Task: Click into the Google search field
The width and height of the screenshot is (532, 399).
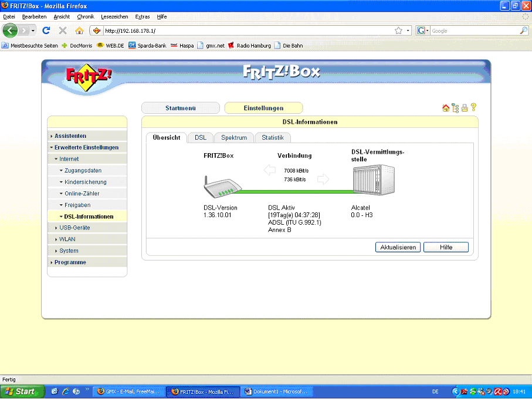Action: click(x=474, y=31)
